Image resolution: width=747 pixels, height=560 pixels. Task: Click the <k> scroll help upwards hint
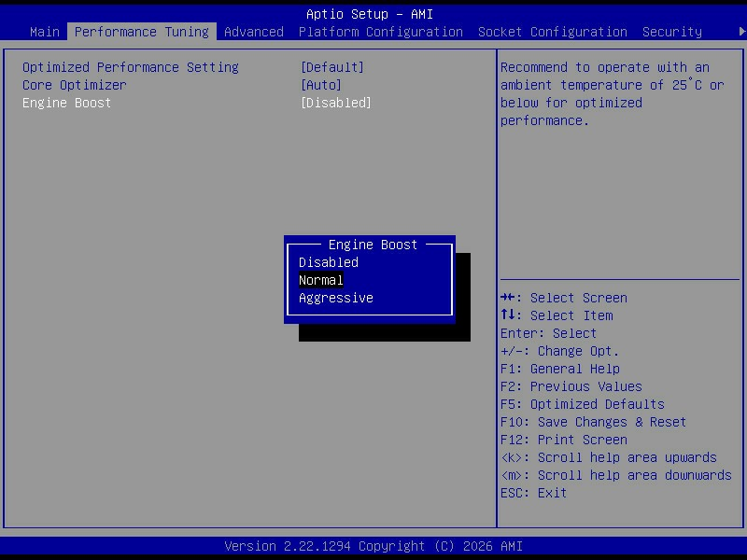pos(609,457)
